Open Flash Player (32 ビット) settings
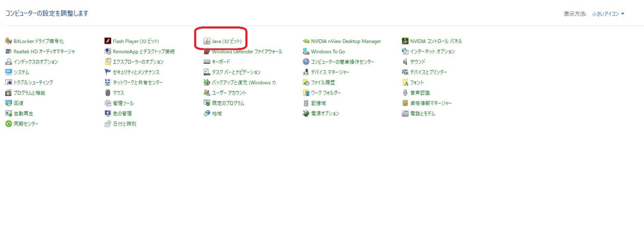 132,41
